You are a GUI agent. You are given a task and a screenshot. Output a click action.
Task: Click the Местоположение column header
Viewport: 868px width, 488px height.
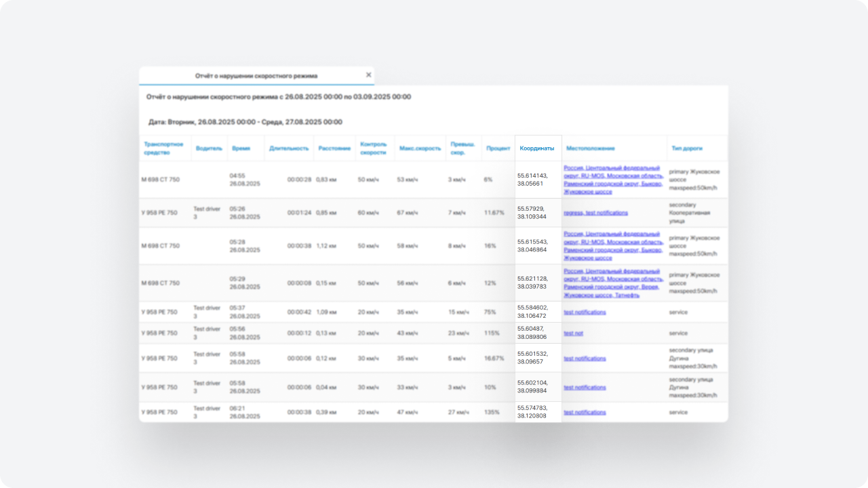coord(590,148)
